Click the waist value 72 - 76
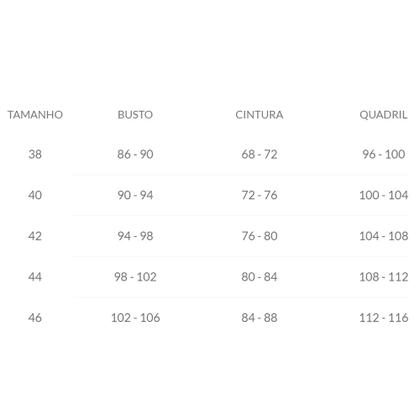420x420 pixels. click(259, 195)
